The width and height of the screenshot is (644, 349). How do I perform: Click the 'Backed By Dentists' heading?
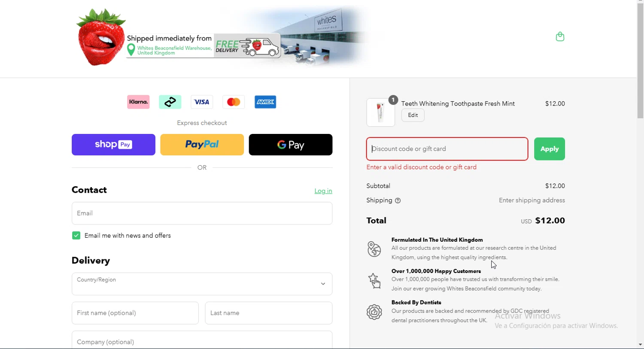[416, 302]
